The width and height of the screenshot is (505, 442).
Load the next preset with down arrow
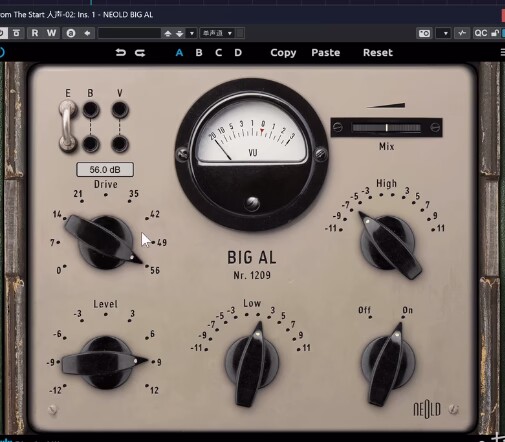(x=180, y=33)
